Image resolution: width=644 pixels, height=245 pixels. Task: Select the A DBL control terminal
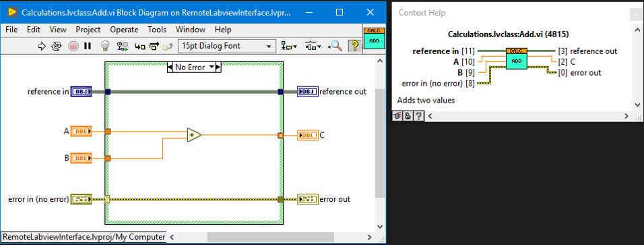[82, 132]
